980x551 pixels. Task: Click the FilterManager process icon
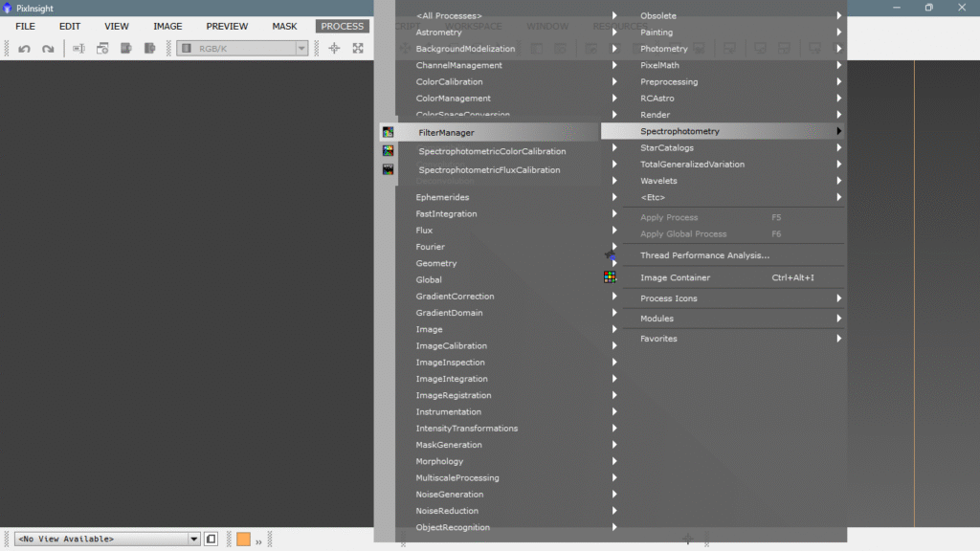(388, 133)
